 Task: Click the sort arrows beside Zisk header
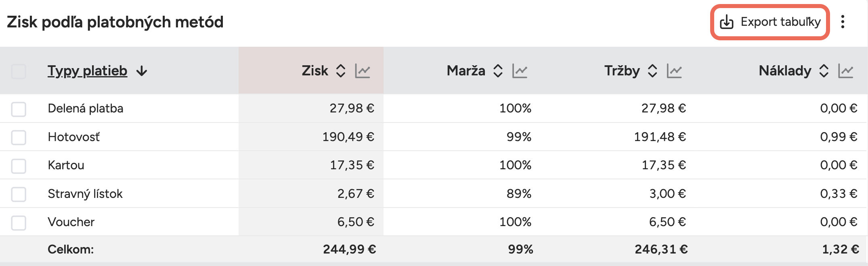[x=340, y=71]
